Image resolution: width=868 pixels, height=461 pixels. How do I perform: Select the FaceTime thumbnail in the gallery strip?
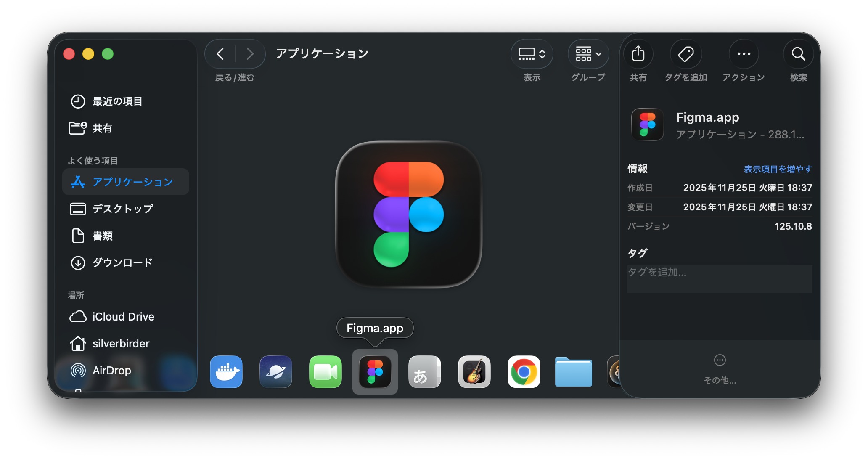point(325,372)
